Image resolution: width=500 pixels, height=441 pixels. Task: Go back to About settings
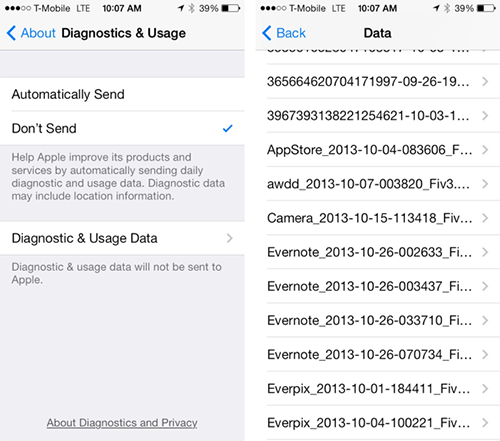31,33
